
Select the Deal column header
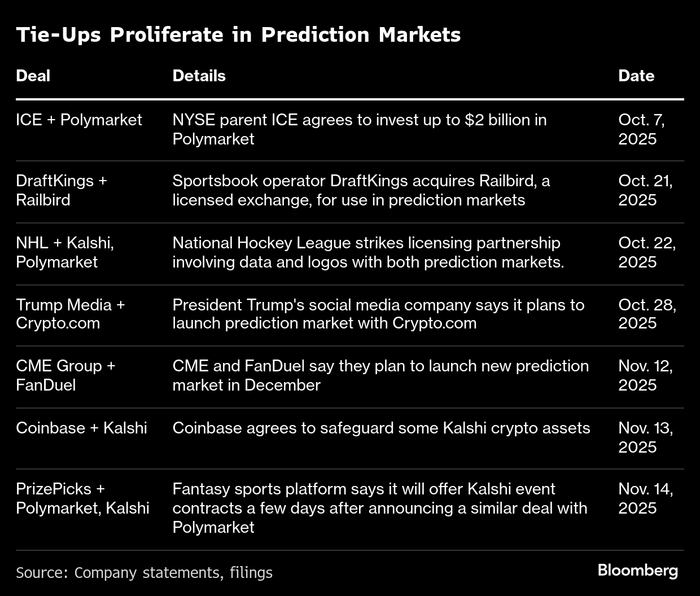pos(33,76)
